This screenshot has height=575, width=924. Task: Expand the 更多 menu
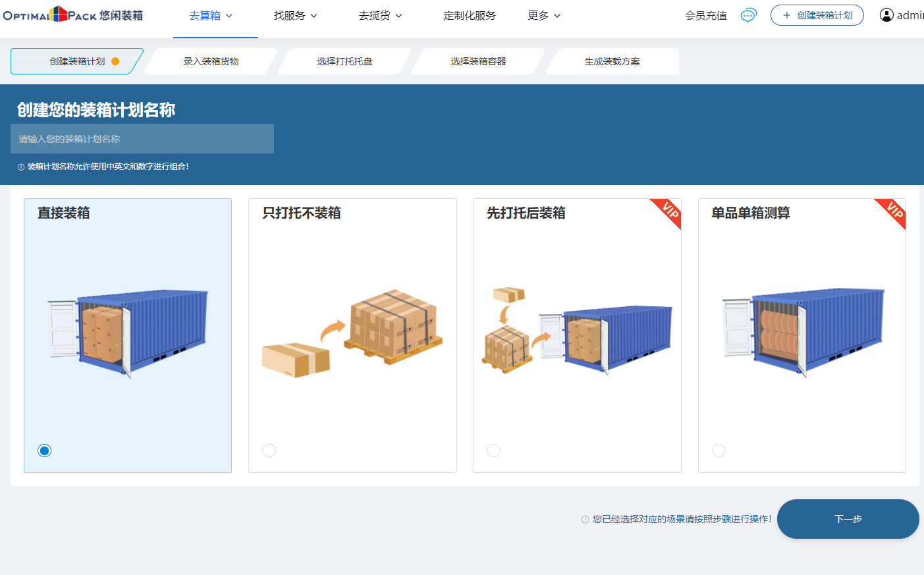(544, 15)
